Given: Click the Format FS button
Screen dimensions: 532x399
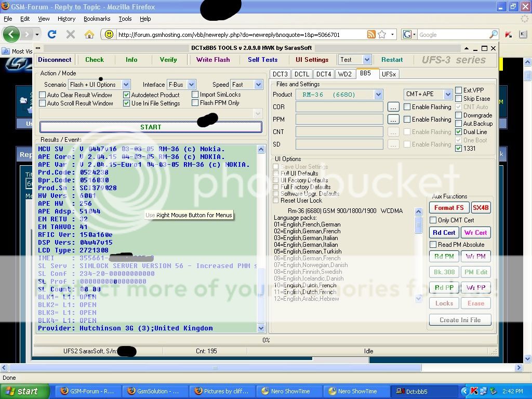Looking at the screenshot, I should click(448, 208).
